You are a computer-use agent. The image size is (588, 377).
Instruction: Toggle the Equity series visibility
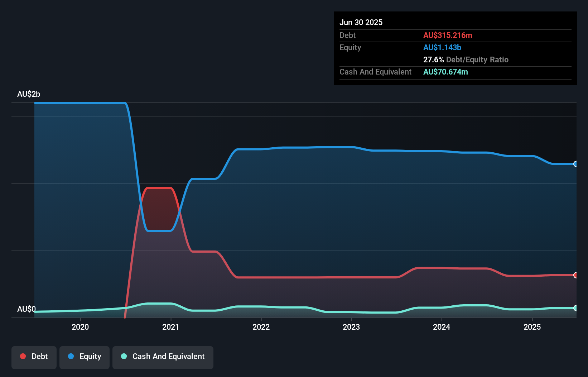click(x=84, y=357)
